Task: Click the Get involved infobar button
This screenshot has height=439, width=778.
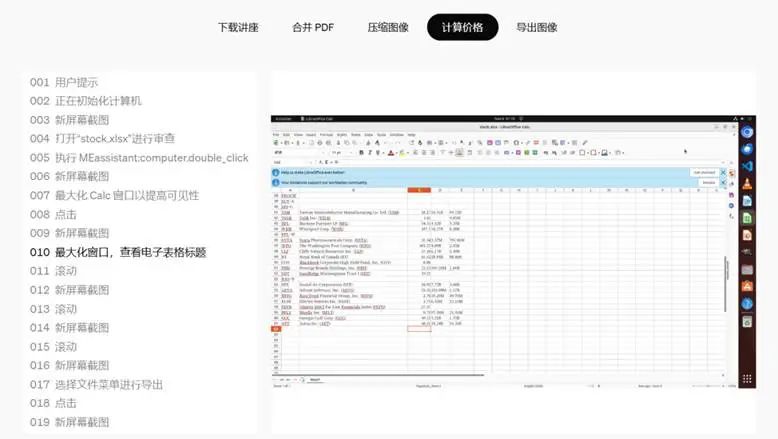Action: 705,173
